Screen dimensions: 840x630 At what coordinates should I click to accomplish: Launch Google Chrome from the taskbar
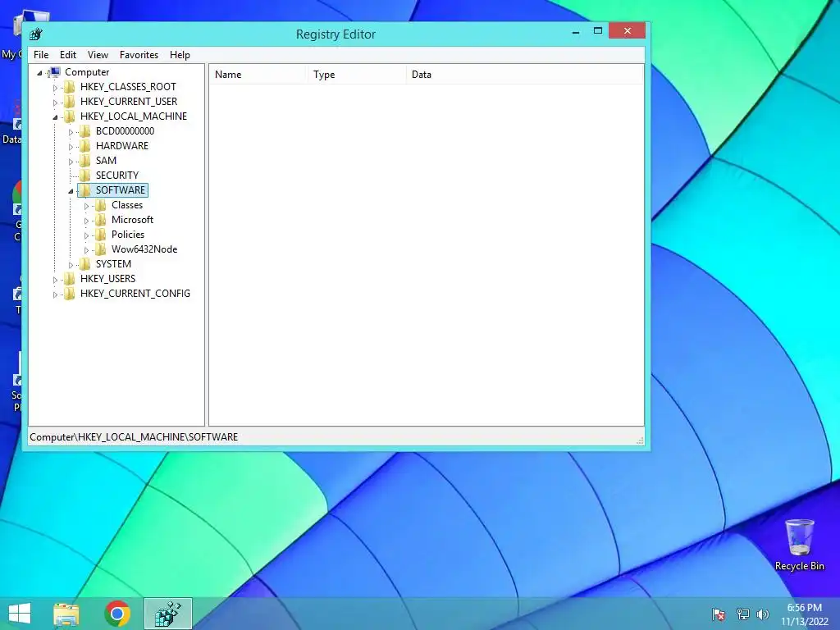pyautogui.click(x=117, y=614)
